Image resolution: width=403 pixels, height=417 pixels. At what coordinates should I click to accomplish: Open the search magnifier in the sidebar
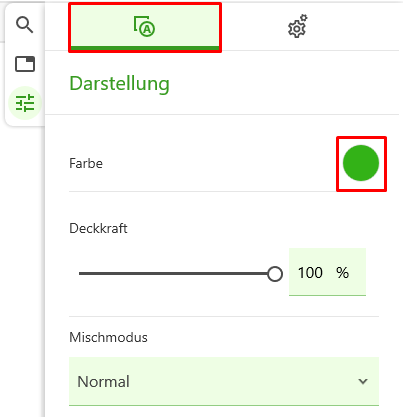tap(25, 25)
